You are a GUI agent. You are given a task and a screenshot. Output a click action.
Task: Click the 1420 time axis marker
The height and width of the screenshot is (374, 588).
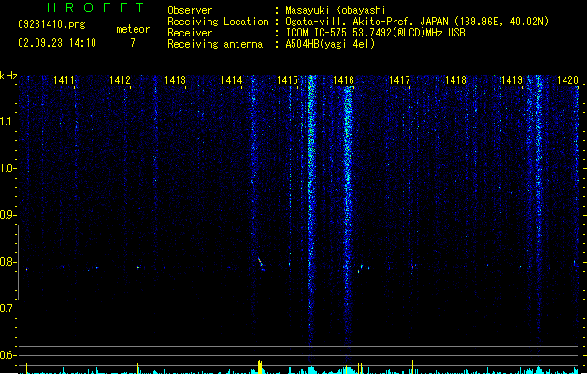coord(567,80)
